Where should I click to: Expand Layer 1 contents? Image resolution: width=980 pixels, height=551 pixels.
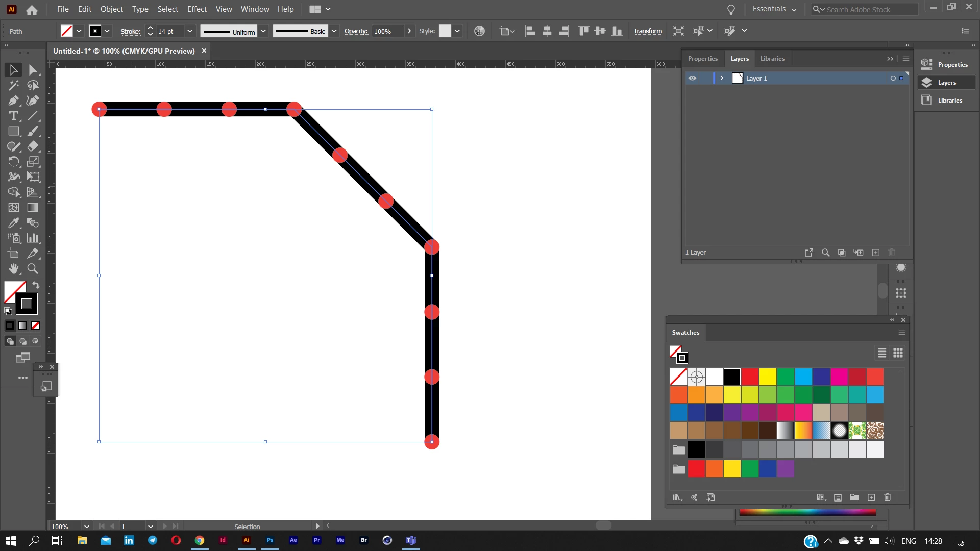click(x=722, y=78)
